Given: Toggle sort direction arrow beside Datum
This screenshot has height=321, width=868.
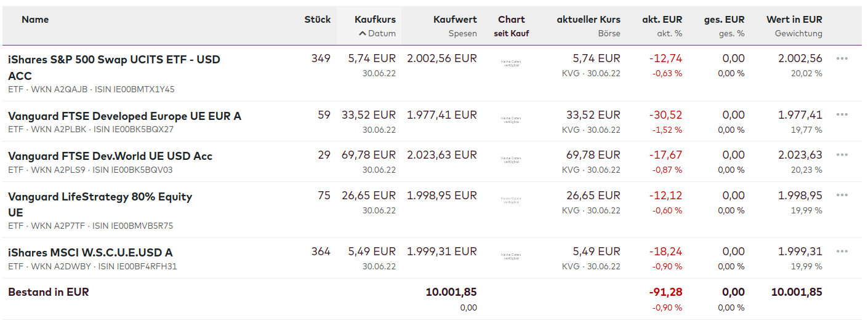Looking at the screenshot, I should pyautogui.click(x=363, y=34).
